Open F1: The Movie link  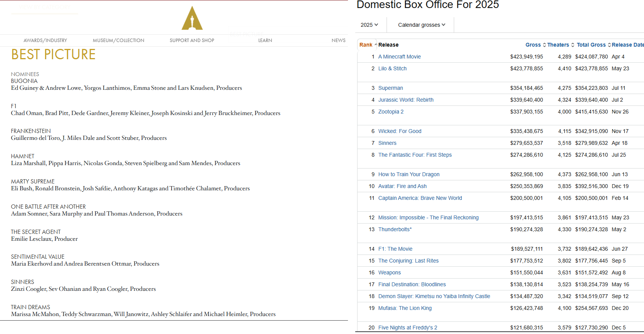pyautogui.click(x=395, y=249)
